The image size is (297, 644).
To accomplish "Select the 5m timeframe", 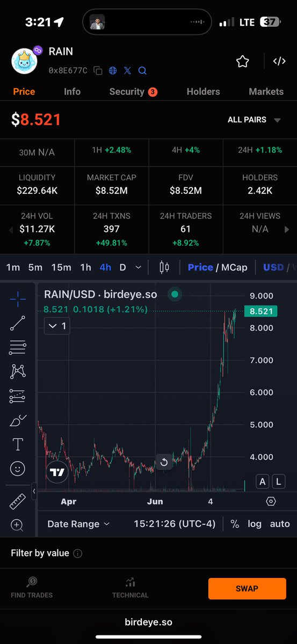I will point(35,267).
